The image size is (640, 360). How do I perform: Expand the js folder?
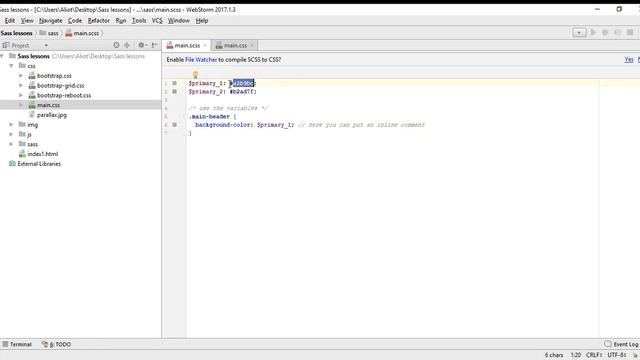coord(11,134)
